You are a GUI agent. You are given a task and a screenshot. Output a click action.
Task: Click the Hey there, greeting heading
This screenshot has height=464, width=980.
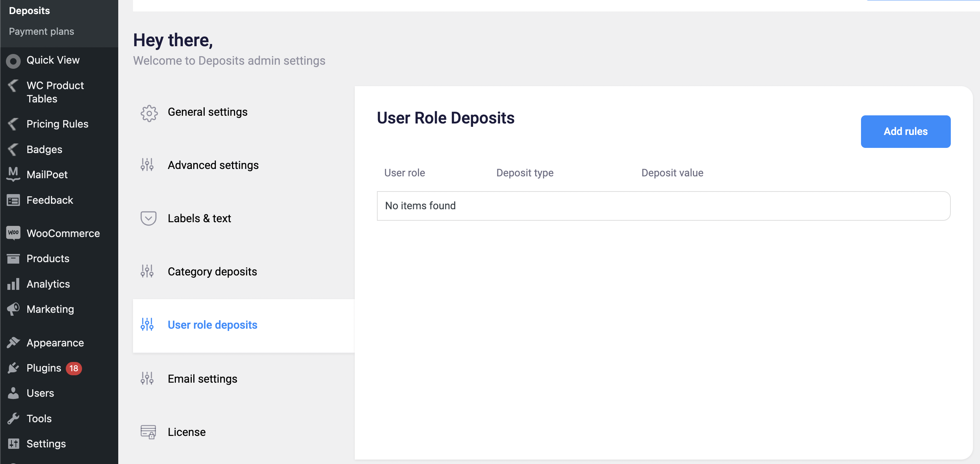click(173, 40)
